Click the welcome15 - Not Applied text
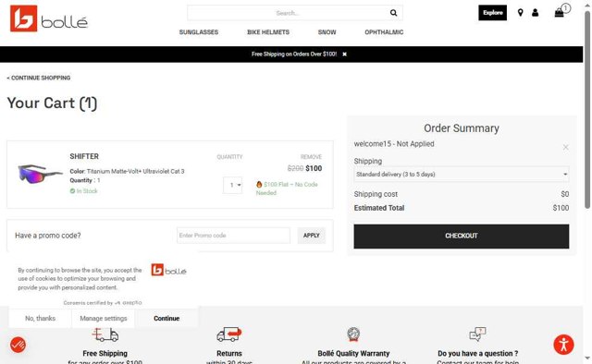592x364 pixels. (394, 144)
